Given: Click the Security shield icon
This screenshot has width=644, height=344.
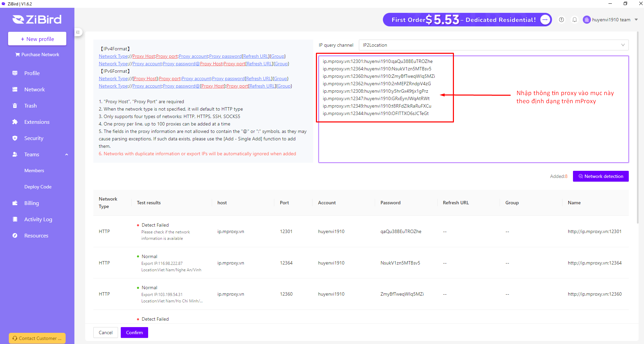Looking at the screenshot, I should [x=15, y=138].
